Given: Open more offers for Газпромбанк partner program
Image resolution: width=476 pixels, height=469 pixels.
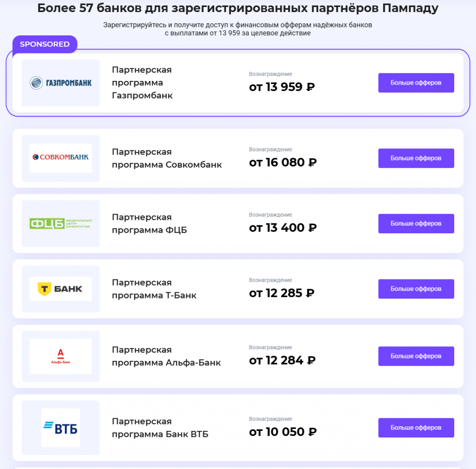Looking at the screenshot, I should pyautogui.click(x=416, y=82).
